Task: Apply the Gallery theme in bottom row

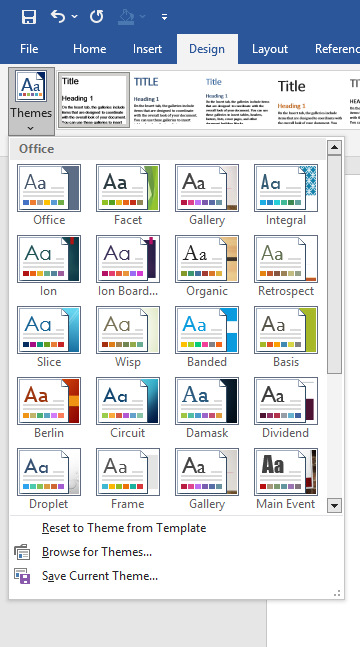Action: [207, 479]
